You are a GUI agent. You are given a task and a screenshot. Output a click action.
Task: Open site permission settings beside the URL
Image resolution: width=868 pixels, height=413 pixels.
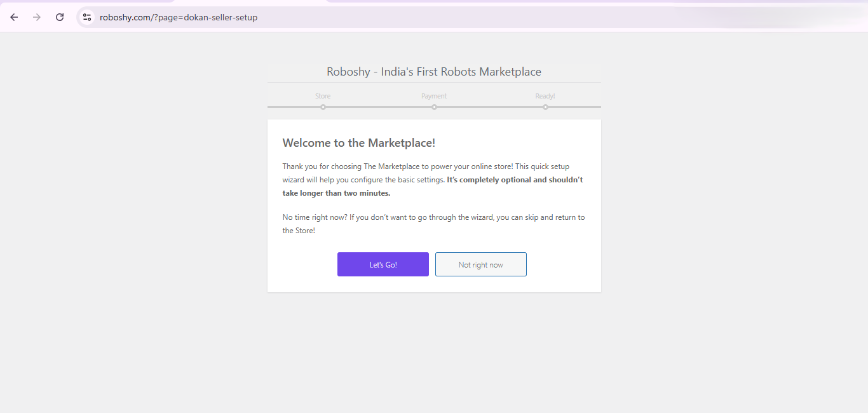pyautogui.click(x=86, y=17)
